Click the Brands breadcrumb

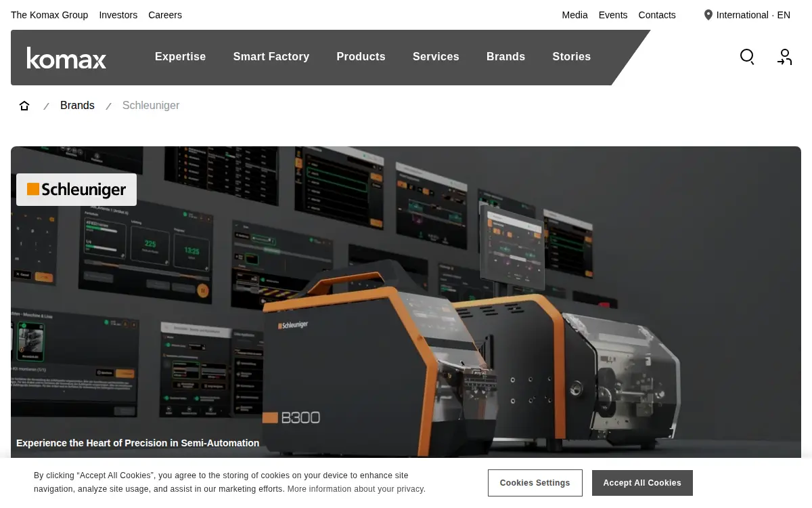coord(77,106)
